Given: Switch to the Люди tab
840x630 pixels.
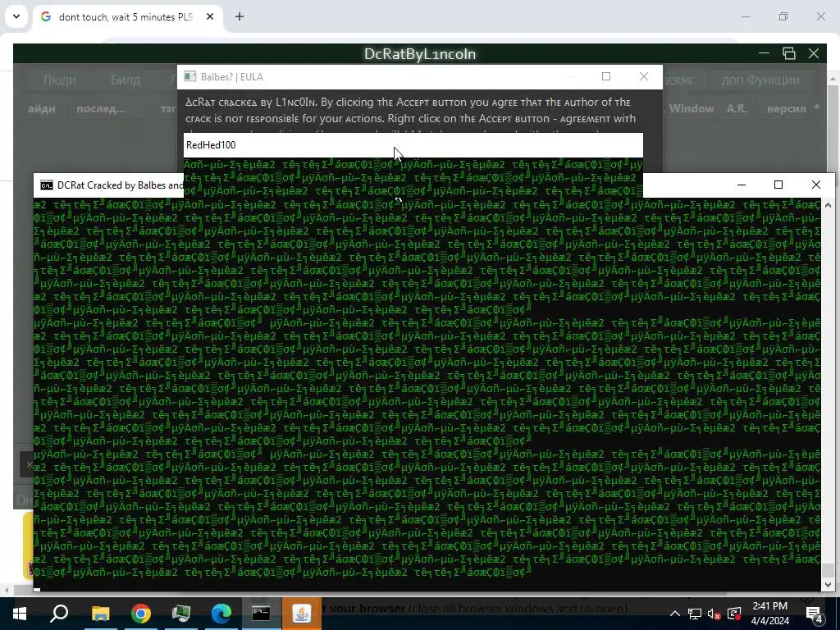Looking at the screenshot, I should (x=59, y=80).
